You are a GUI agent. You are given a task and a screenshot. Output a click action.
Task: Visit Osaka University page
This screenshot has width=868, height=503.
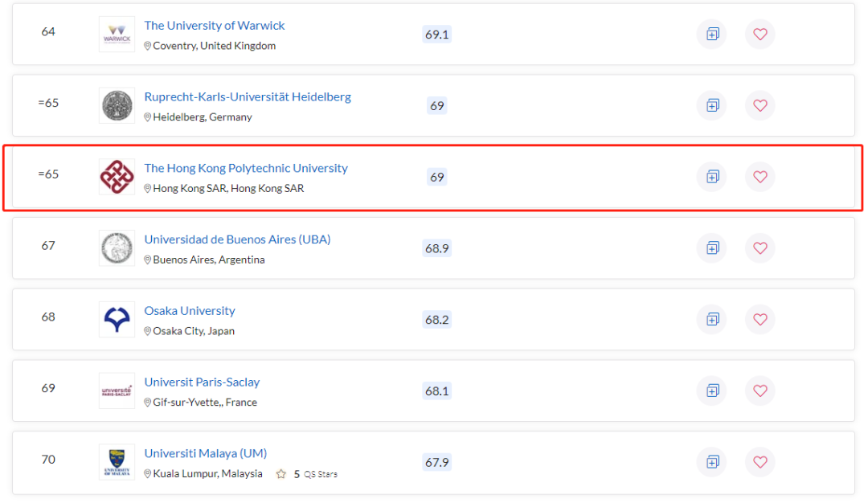pos(190,311)
